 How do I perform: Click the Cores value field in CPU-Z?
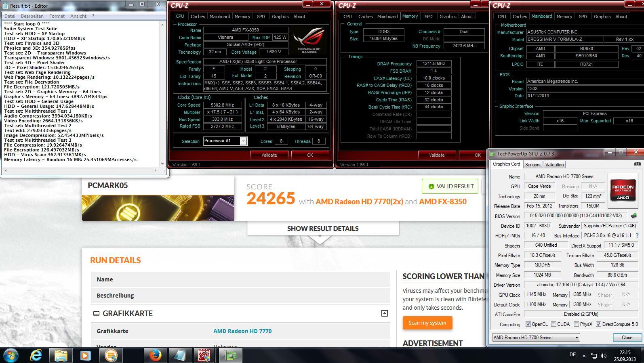point(281,141)
